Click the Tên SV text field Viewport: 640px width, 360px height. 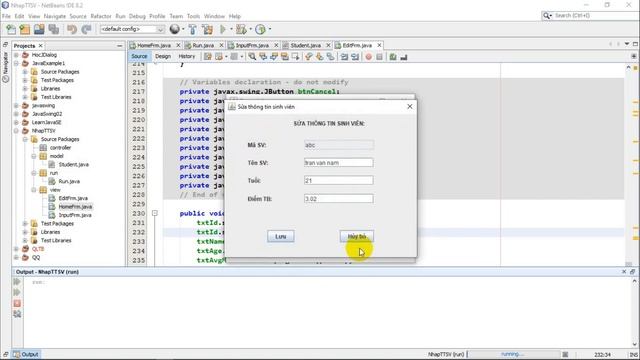[x=338, y=162]
